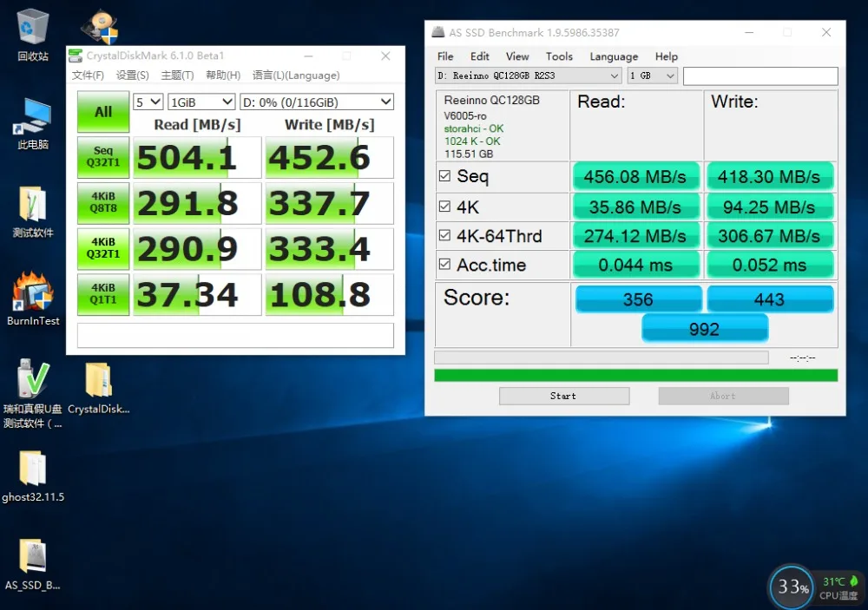Click the 108.8 Q1T1 write result
868x610 pixels.
pyautogui.click(x=329, y=294)
